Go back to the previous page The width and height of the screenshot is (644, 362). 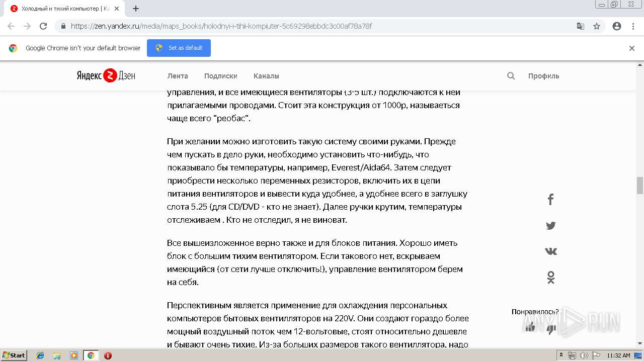[11, 26]
